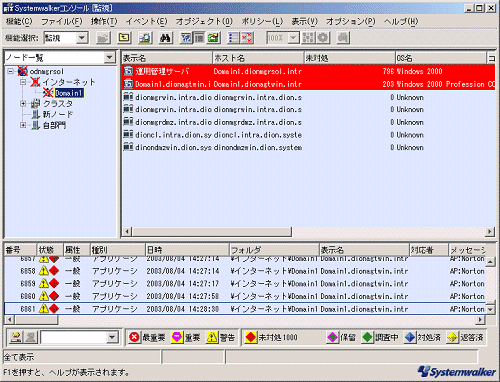Viewport: 500px width, 382px height.
Task: Sort events by 対応者 column header
Action: coord(429,250)
